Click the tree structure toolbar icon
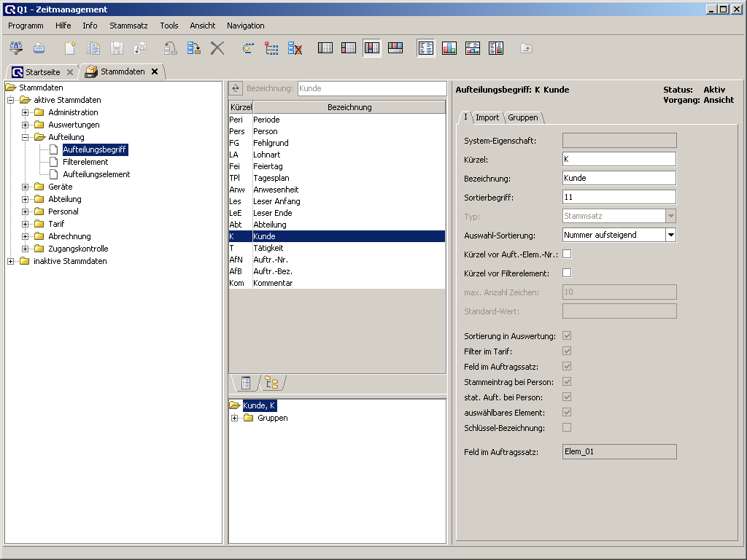This screenshot has width=747, height=560. (271, 48)
